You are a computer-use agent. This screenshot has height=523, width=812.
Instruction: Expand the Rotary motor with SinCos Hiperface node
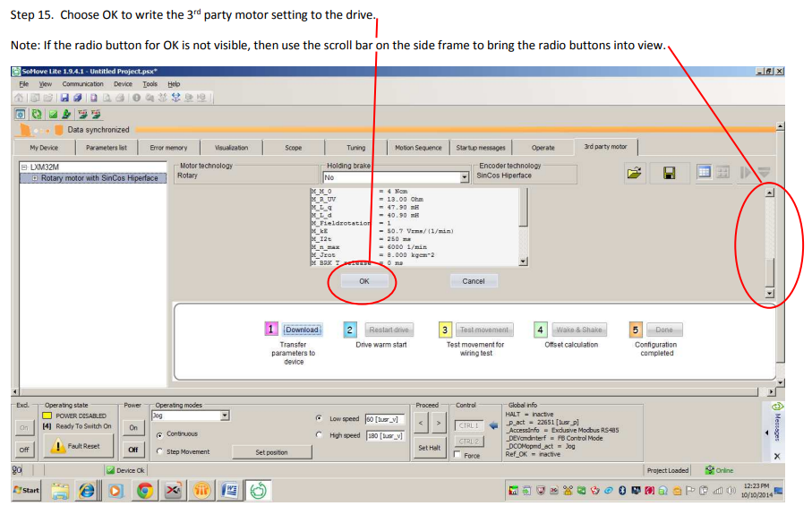pos(35,178)
